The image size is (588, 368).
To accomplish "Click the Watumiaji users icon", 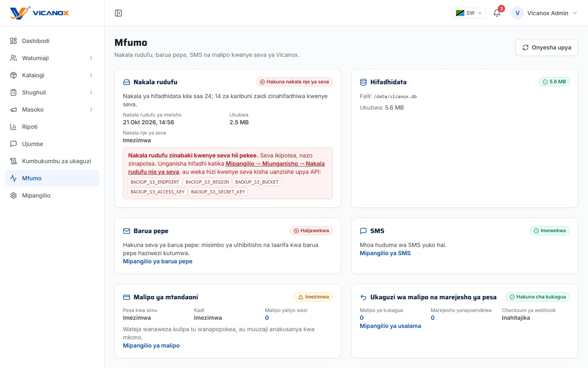I will (13, 58).
